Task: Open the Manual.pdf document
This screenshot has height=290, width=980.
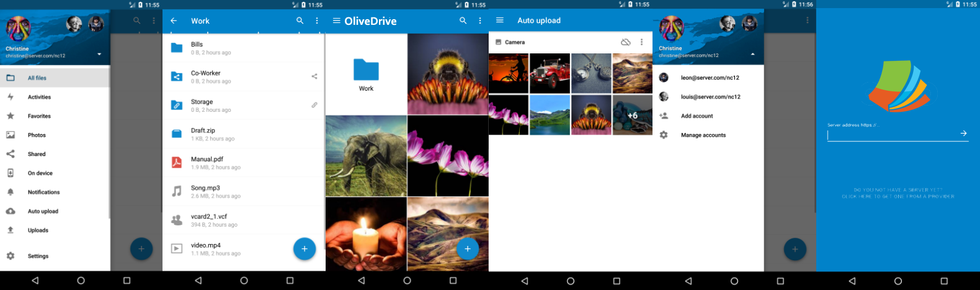Action: pos(244,163)
